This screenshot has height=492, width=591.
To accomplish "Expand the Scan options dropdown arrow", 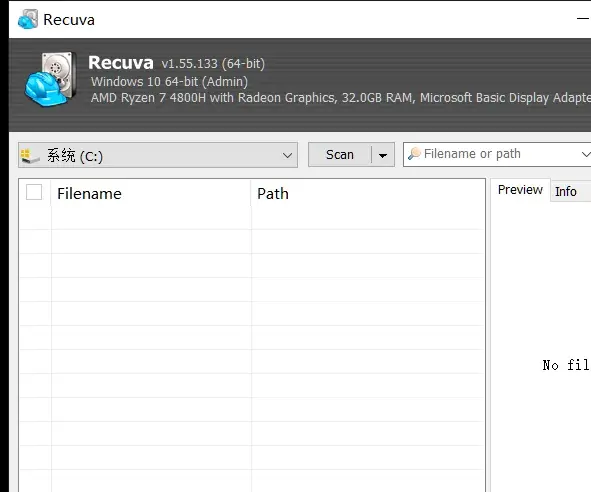I will coord(383,155).
